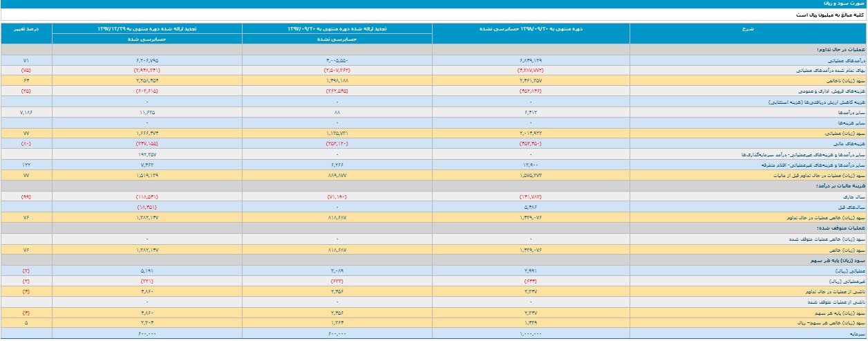Screen dimensions: 868x341
Task: Select the 'درصد تغییر' column header
Action: click(x=26, y=28)
